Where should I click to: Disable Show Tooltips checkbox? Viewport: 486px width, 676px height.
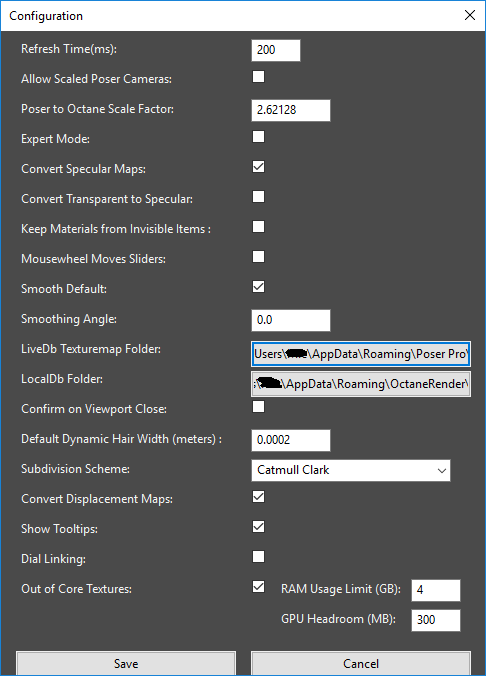[258, 527]
